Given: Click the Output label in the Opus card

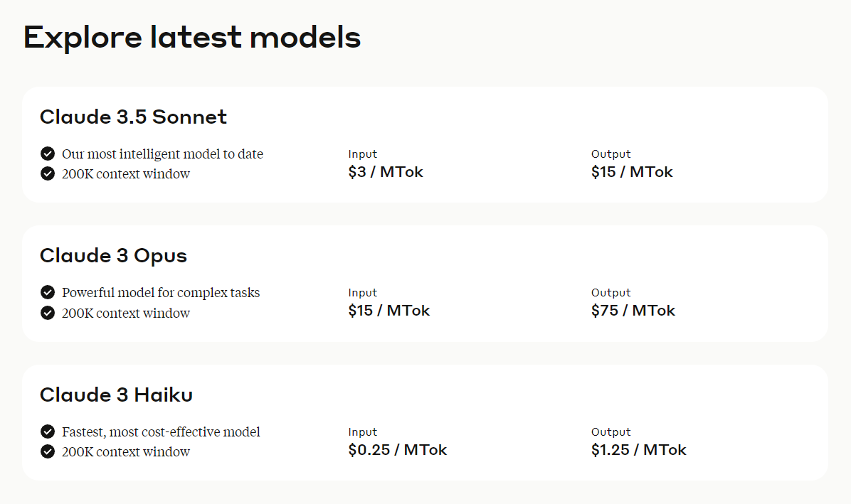Looking at the screenshot, I should coord(611,292).
